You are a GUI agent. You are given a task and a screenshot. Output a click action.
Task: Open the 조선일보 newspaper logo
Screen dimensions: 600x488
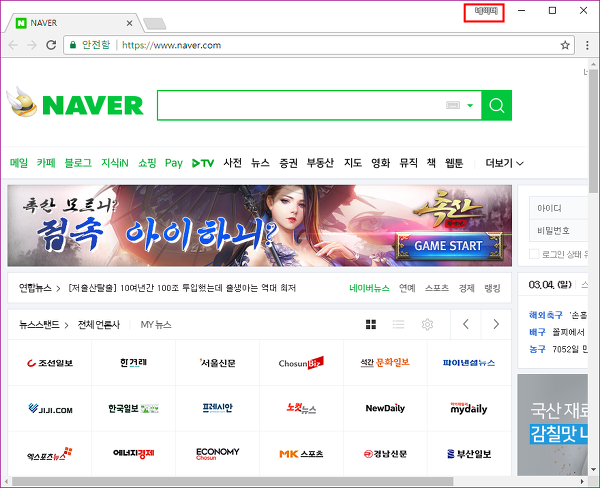pos(50,363)
